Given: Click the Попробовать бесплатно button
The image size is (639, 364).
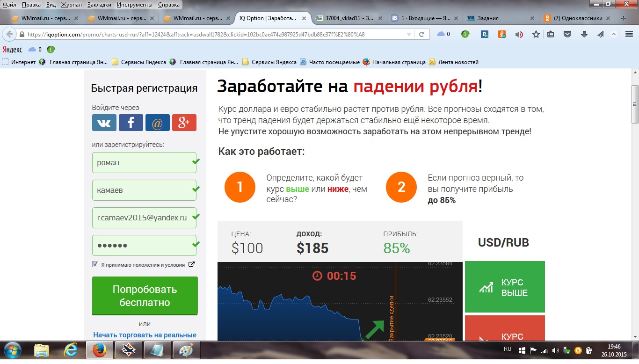Looking at the screenshot, I should click(x=145, y=296).
